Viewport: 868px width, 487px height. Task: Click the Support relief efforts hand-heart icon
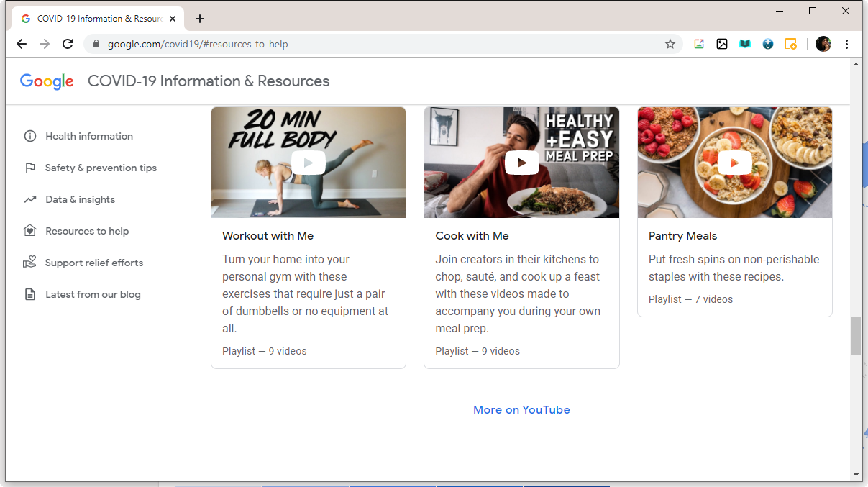30,263
